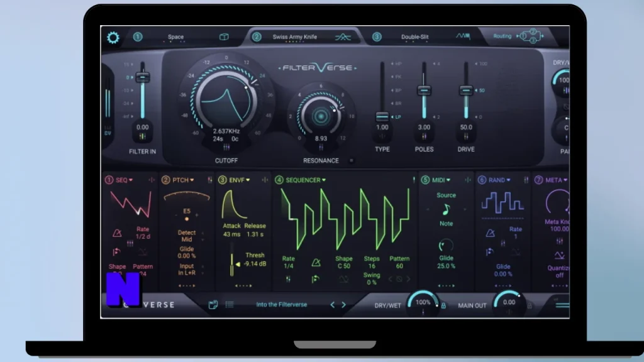Select the Swiss Army Knife filter tab

coord(295,36)
